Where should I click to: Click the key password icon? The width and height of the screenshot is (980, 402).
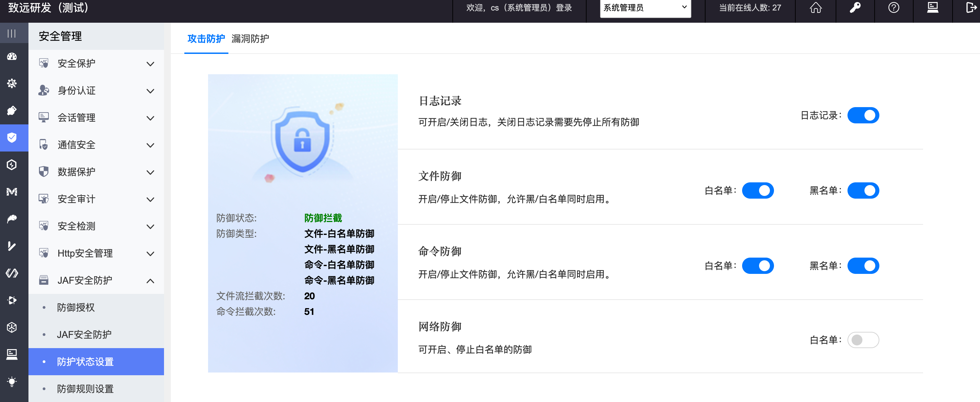pyautogui.click(x=855, y=7)
